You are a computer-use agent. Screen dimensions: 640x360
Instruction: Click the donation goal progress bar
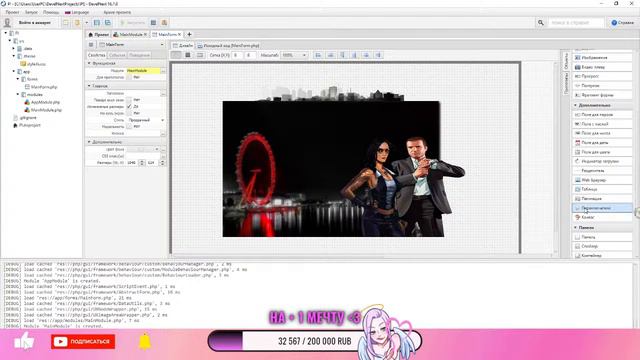(314, 341)
